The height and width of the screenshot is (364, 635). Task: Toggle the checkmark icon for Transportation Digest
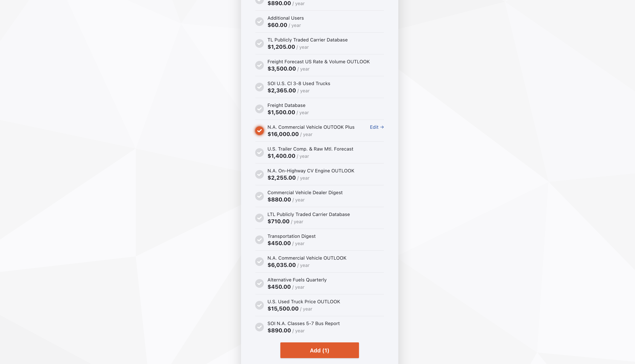pos(259,240)
